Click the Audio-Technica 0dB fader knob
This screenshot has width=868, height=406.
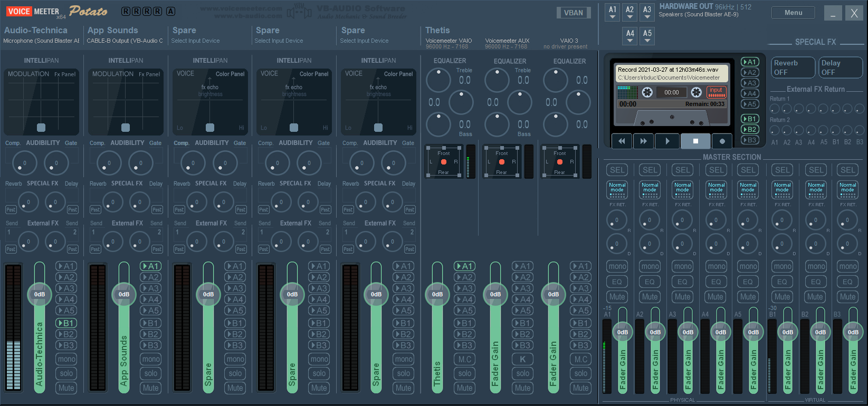(x=40, y=294)
